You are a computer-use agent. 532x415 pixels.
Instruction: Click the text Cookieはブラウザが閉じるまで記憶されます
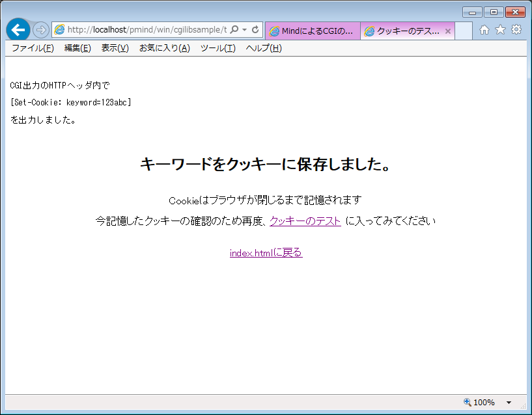pos(265,200)
